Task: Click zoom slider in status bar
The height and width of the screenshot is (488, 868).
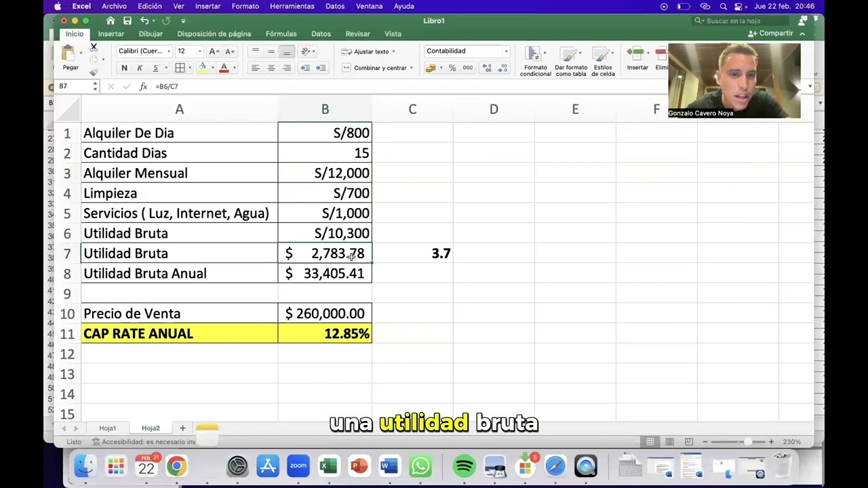Action: click(x=738, y=442)
